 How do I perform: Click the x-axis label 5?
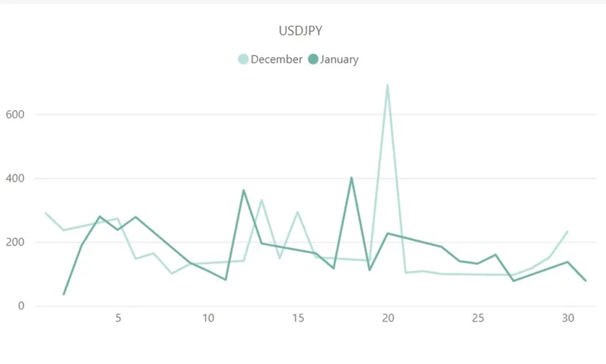(118, 319)
